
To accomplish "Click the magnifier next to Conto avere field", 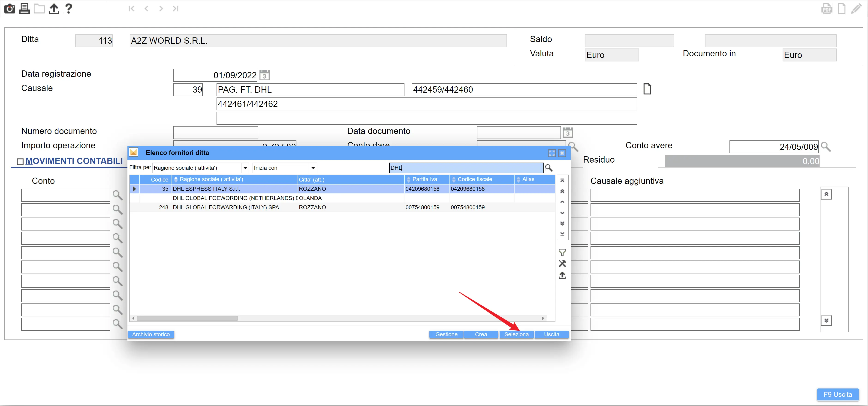I will point(826,147).
